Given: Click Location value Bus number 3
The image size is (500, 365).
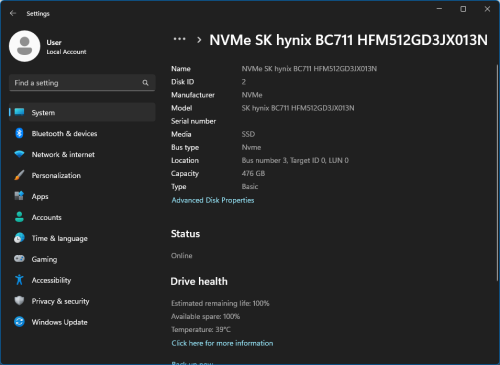Looking at the screenshot, I should coord(295,160).
